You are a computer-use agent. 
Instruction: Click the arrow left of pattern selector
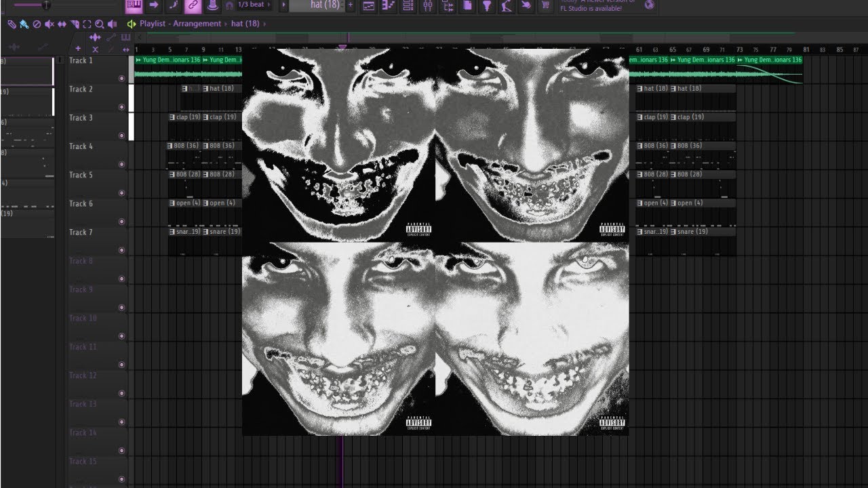click(x=283, y=5)
